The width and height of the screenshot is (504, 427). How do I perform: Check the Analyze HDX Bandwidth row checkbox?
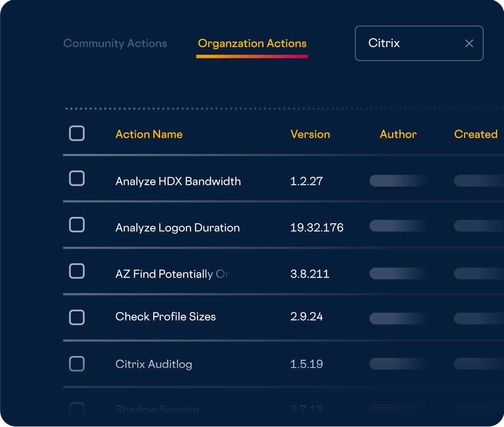coord(77,179)
